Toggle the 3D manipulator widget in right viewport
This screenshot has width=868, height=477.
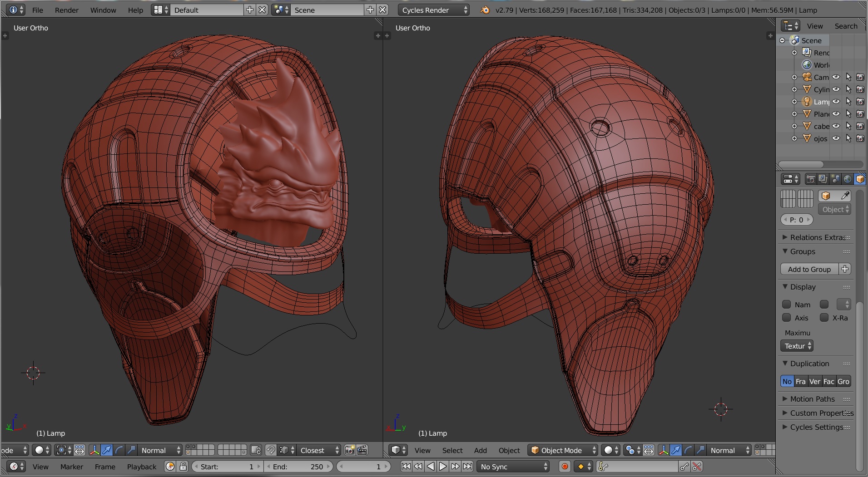pos(664,450)
